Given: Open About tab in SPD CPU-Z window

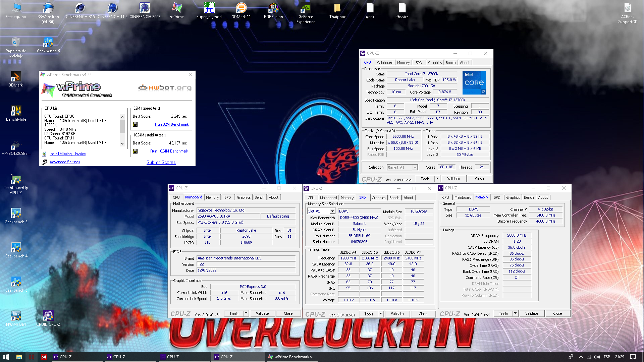Looking at the screenshot, I should (x=408, y=198).
